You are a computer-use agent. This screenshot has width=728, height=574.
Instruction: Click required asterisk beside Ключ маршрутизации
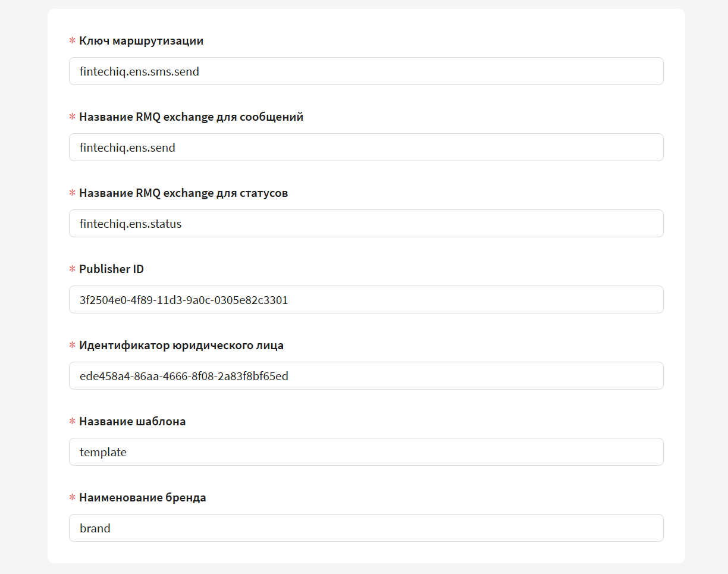point(73,42)
